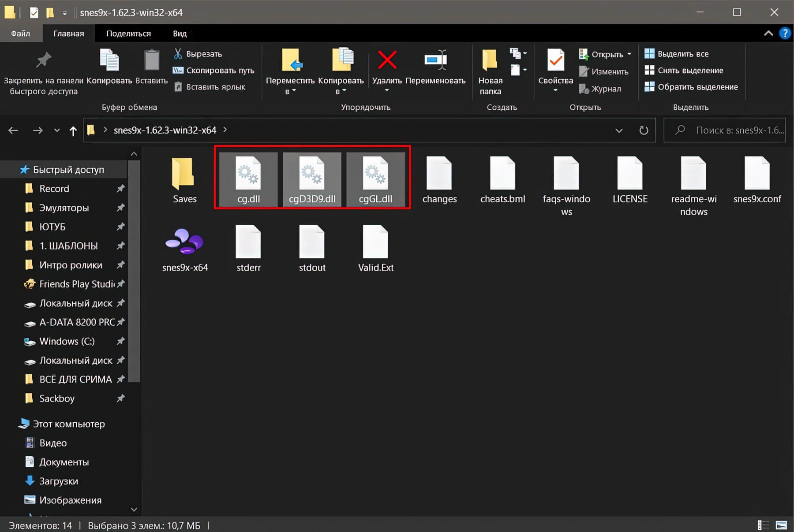The image size is (794, 532).
Task: Click Выделить все
Action: click(x=677, y=54)
